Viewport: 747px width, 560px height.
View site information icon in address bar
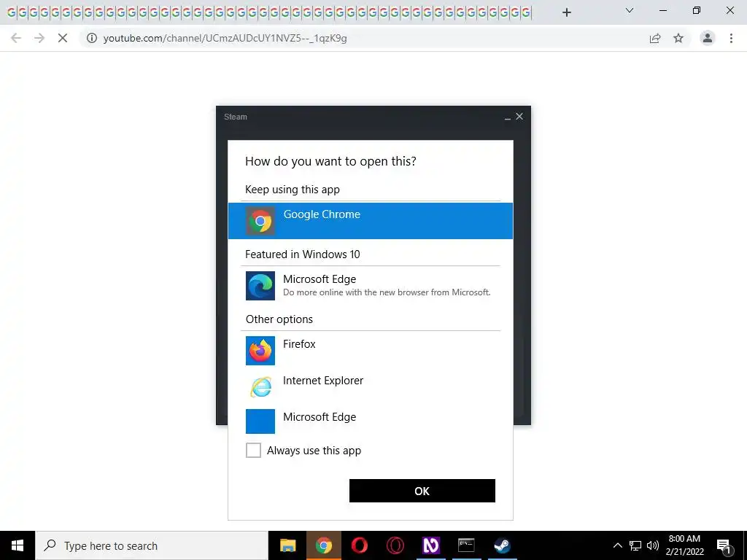(91, 38)
